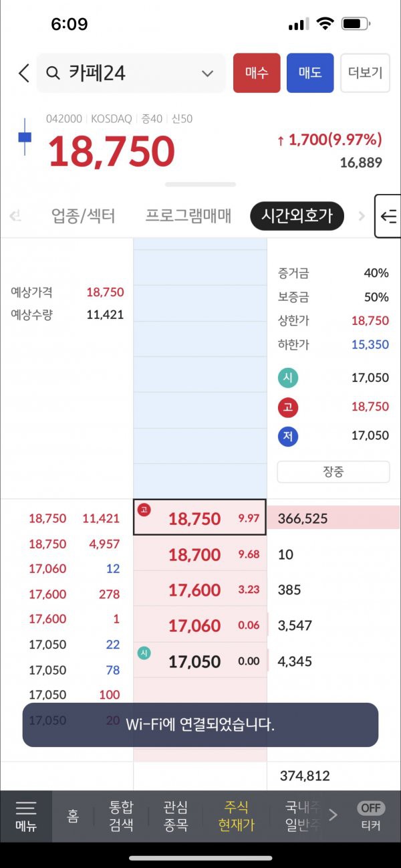Select the 18,700 price row
Viewport: 401px width, 868px height.
200,554
